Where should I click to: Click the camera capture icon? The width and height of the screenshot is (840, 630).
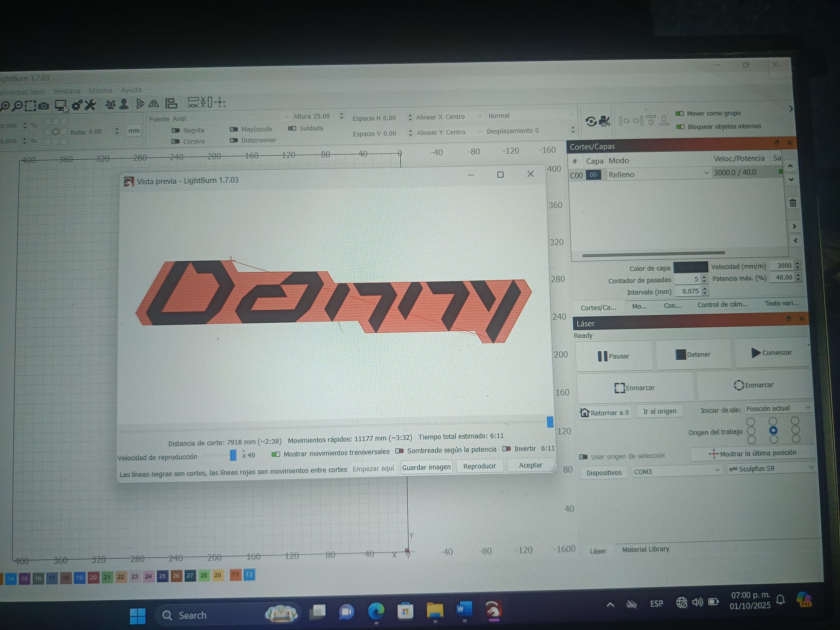click(43, 105)
